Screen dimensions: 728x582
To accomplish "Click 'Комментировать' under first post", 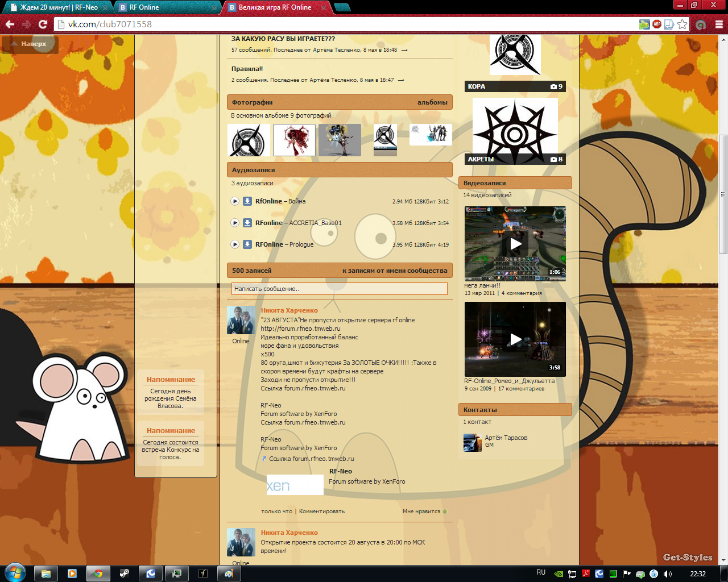I will click(x=322, y=512).
